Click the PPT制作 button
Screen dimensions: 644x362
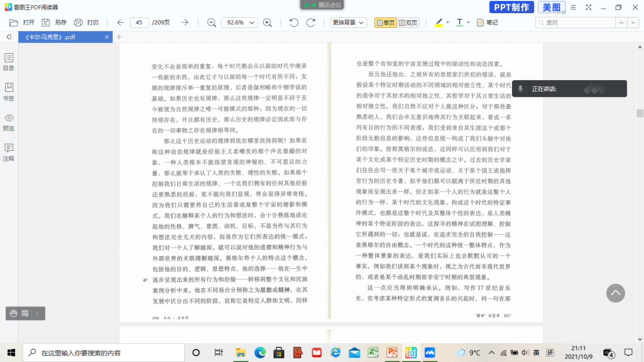pyautogui.click(x=511, y=7)
